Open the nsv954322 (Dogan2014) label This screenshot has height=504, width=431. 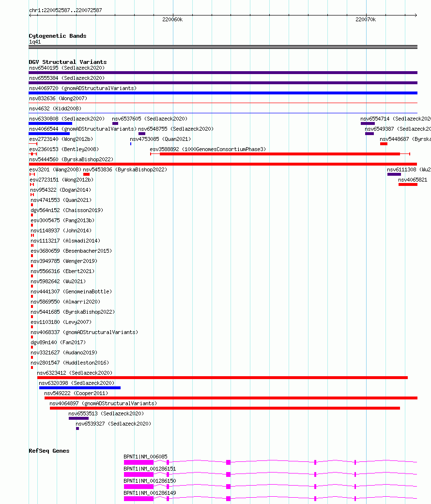[x=61, y=190]
